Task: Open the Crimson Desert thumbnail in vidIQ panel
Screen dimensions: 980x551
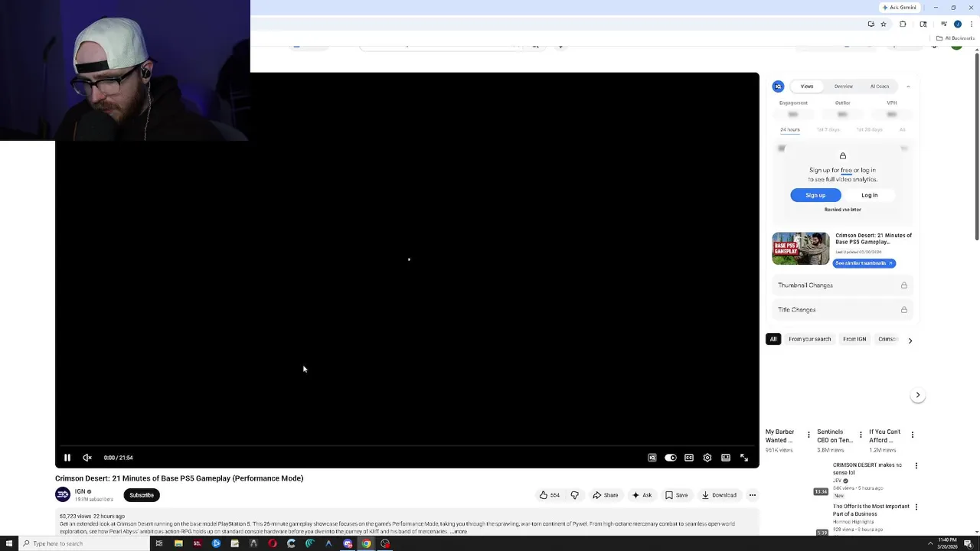Action: (x=800, y=249)
